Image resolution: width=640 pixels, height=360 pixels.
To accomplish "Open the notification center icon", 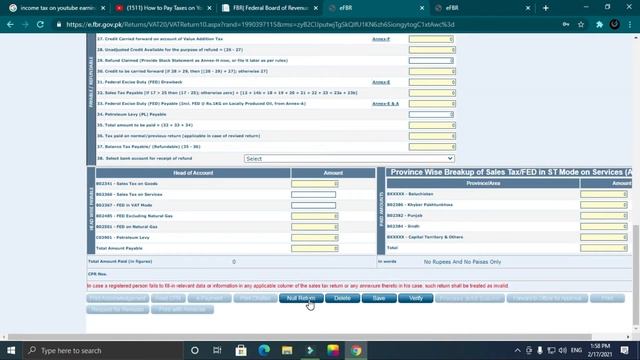I will click(x=624, y=350).
